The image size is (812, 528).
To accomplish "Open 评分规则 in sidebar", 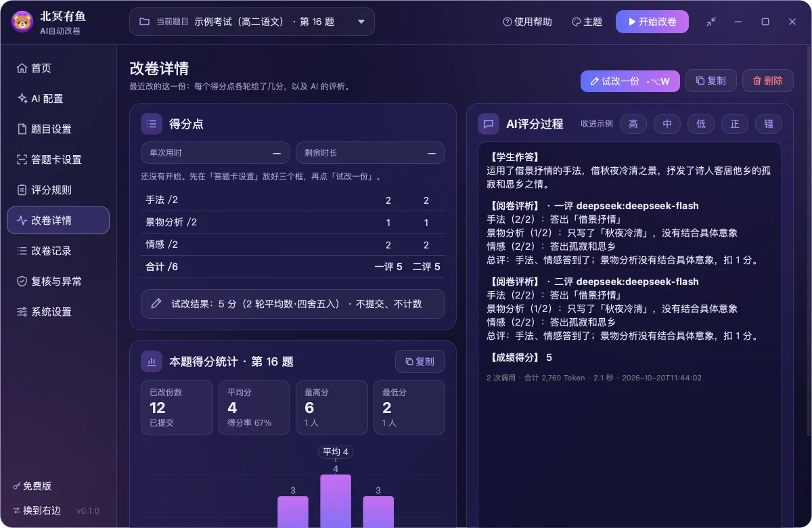I will 58,190.
